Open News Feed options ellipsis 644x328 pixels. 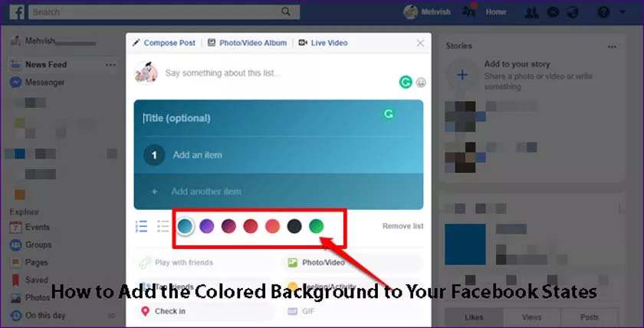[x=110, y=65]
